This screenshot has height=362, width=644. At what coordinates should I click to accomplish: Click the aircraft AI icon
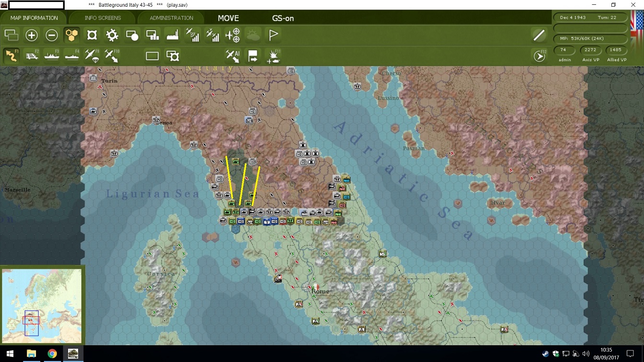coord(233,56)
